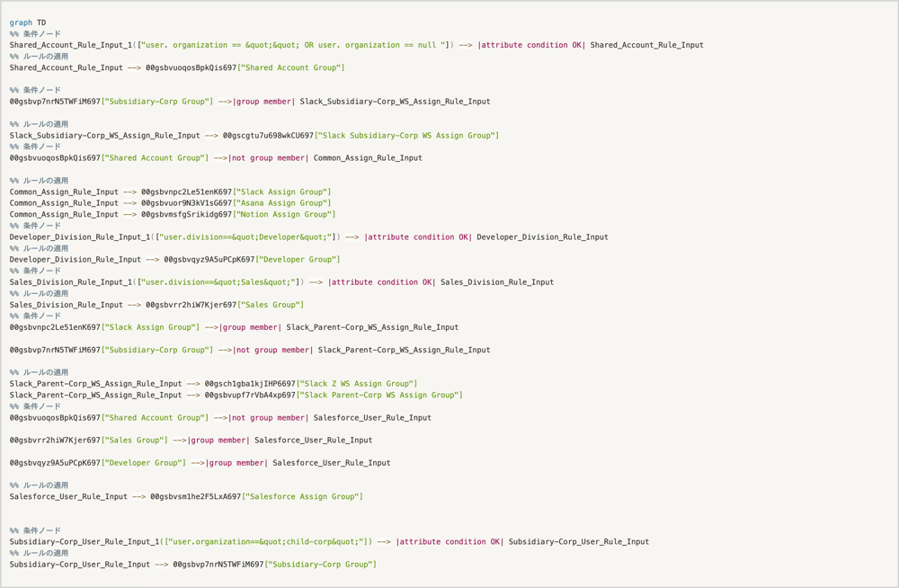Screen dimensions: 899x588
Task: Click "attribute condition OK" on the Sales_Division line
Action: 382,282
